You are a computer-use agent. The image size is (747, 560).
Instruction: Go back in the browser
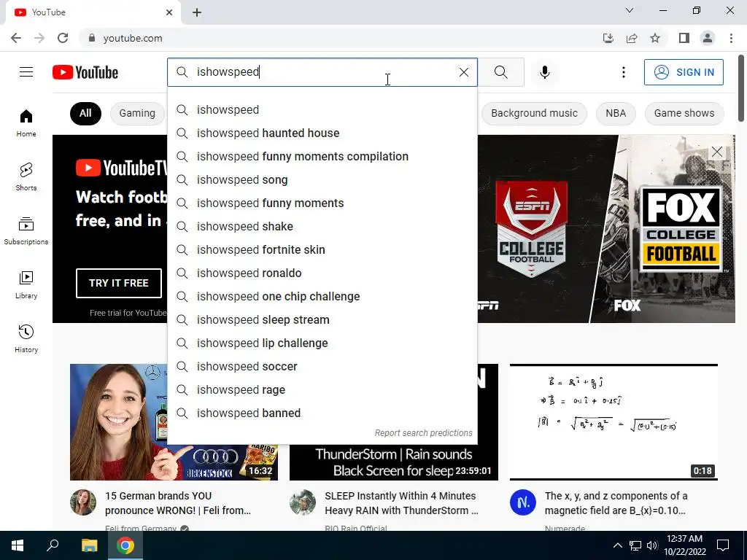pos(16,38)
